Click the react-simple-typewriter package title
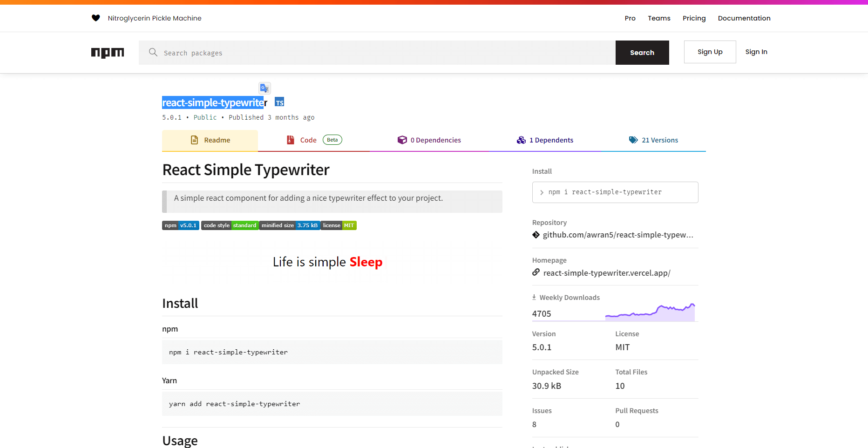The height and width of the screenshot is (448, 868). [x=215, y=102]
